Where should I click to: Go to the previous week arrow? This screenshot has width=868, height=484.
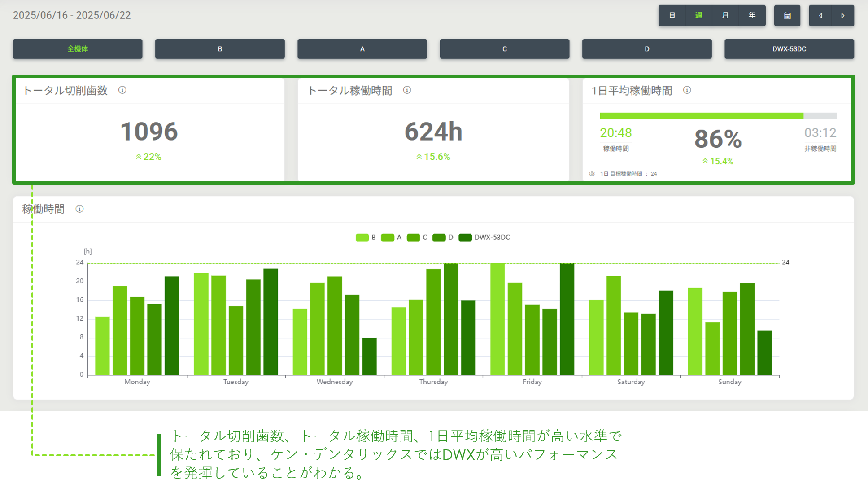click(820, 16)
